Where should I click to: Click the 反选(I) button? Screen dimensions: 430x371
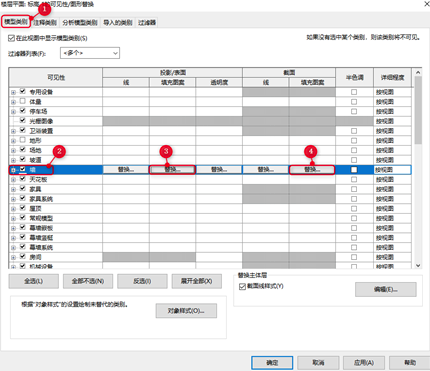(x=142, y=281)
